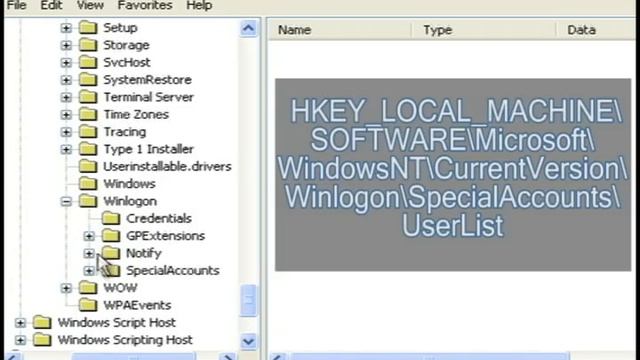Expand the Storage key
The height and width of the screenshot is (360, 640).
pos(66,45)
